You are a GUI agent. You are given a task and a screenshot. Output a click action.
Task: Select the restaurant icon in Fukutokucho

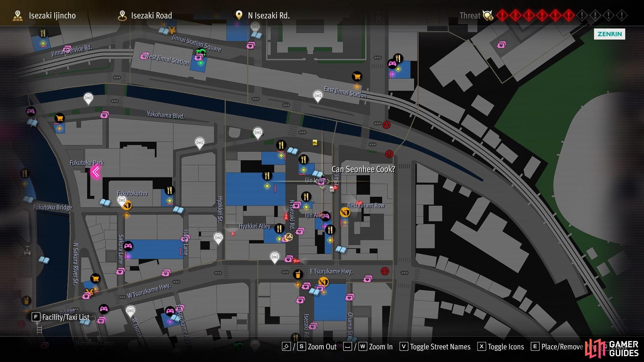(x=169, y=190)
